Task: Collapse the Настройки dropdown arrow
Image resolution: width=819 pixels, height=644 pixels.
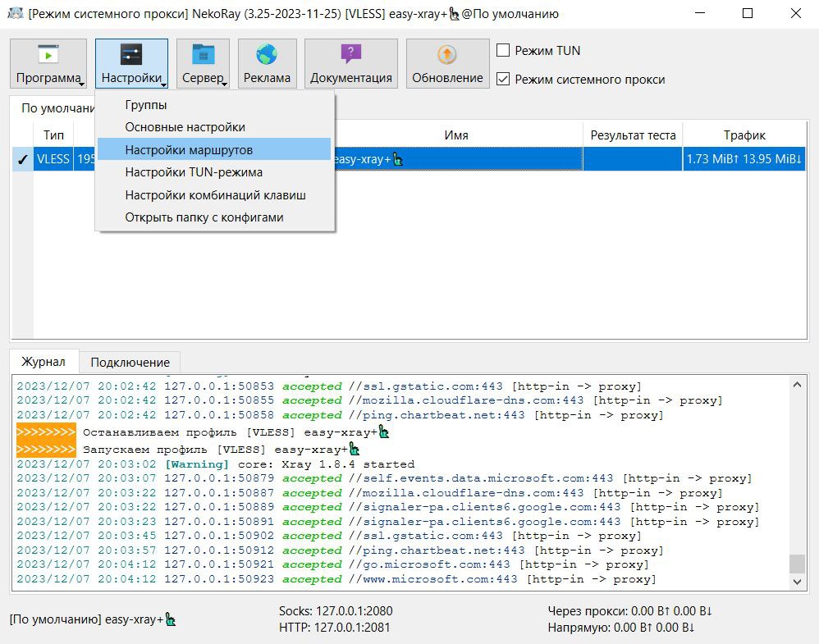Action: (163, 83)
